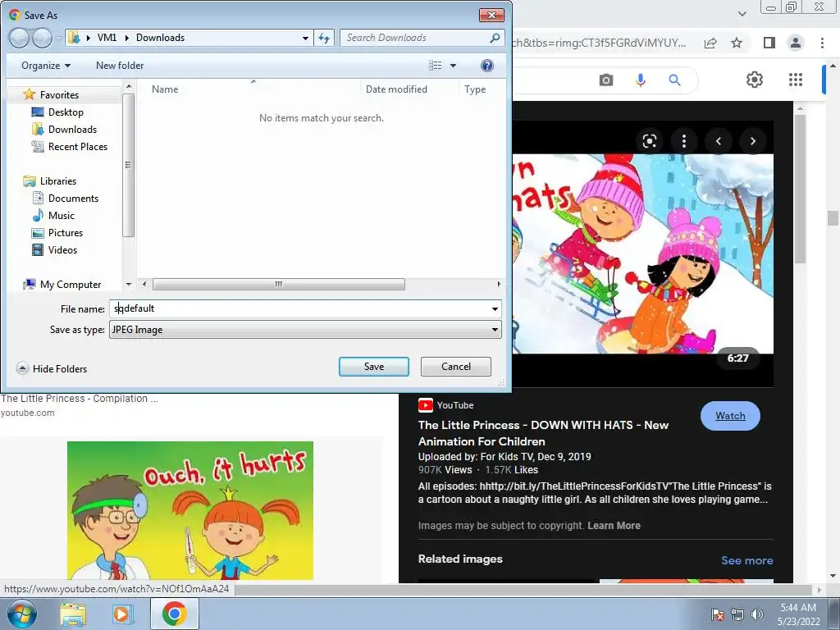Click the File name text field

click(300, 308)
